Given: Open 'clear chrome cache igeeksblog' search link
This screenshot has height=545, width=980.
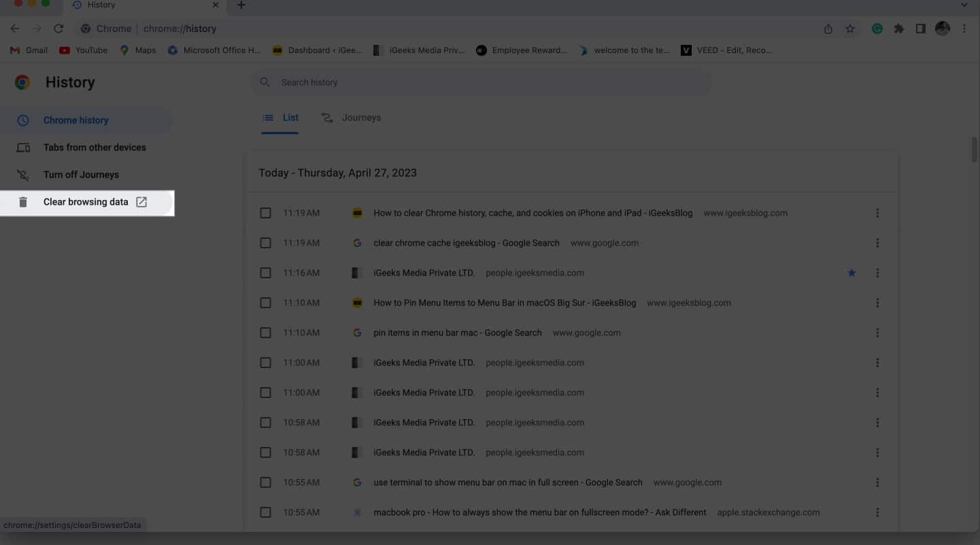Looking at the screenshot, I should (467, 243).
